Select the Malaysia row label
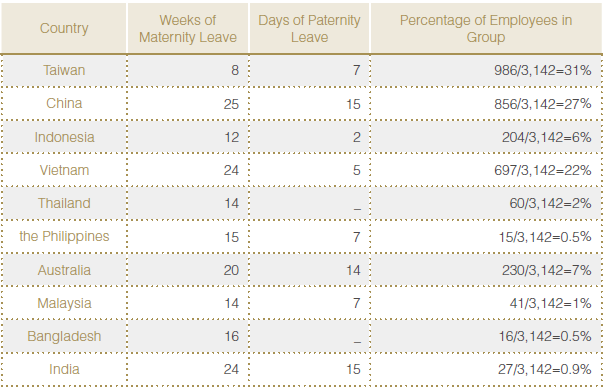609x390 pixels. pos(64,303)
